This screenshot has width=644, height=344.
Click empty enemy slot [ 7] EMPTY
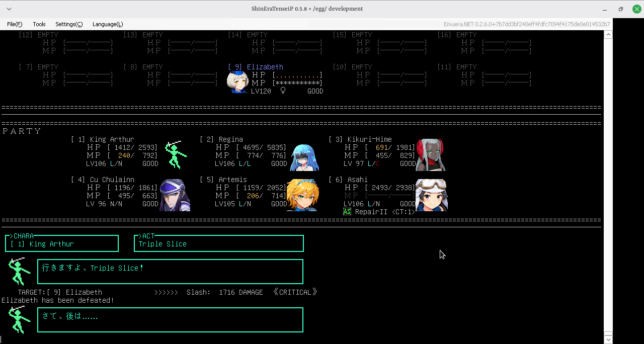pos(38,67)
